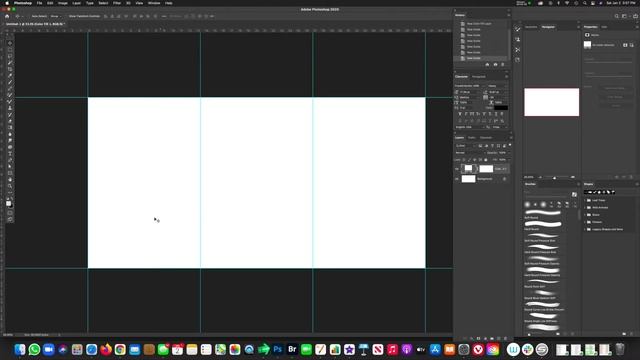Hide the Color Fill 1 layer

point(457,169)
